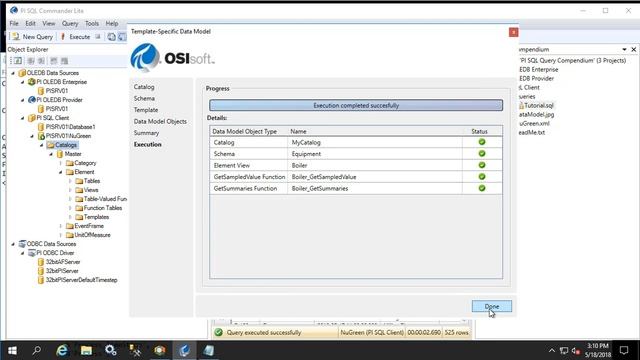
Task: Select the Equipment schema name cell
Action: [307, 154]
